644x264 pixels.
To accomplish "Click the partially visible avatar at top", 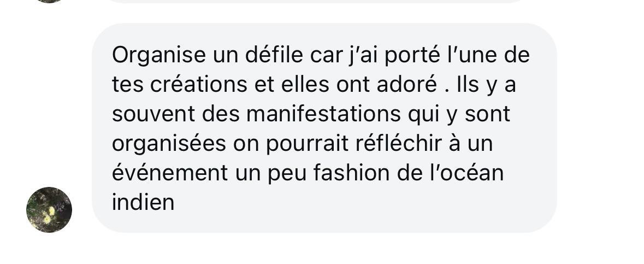I will coord(49,1).
